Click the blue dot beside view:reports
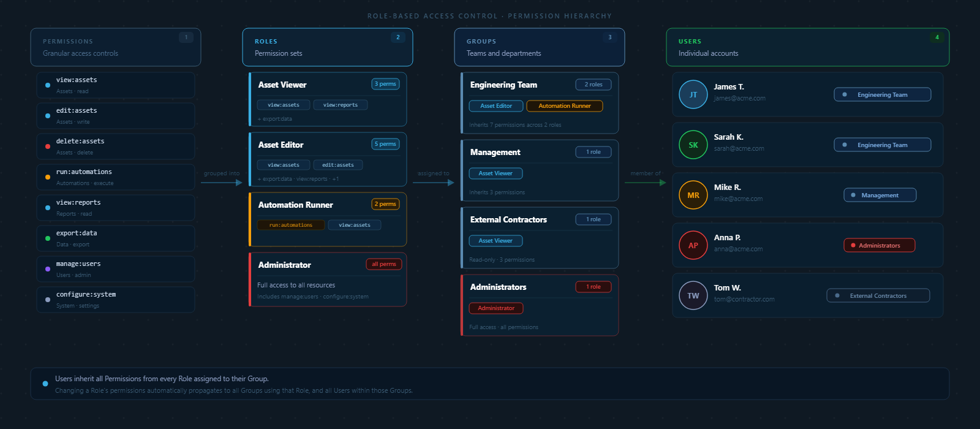Screen dimensions: 980x429 click(x=48, y=208)
